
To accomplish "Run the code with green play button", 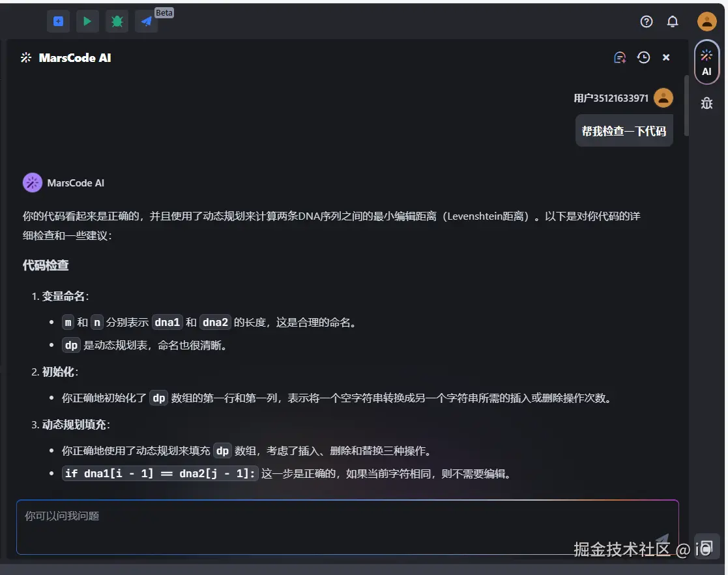I will coord(87,22).
